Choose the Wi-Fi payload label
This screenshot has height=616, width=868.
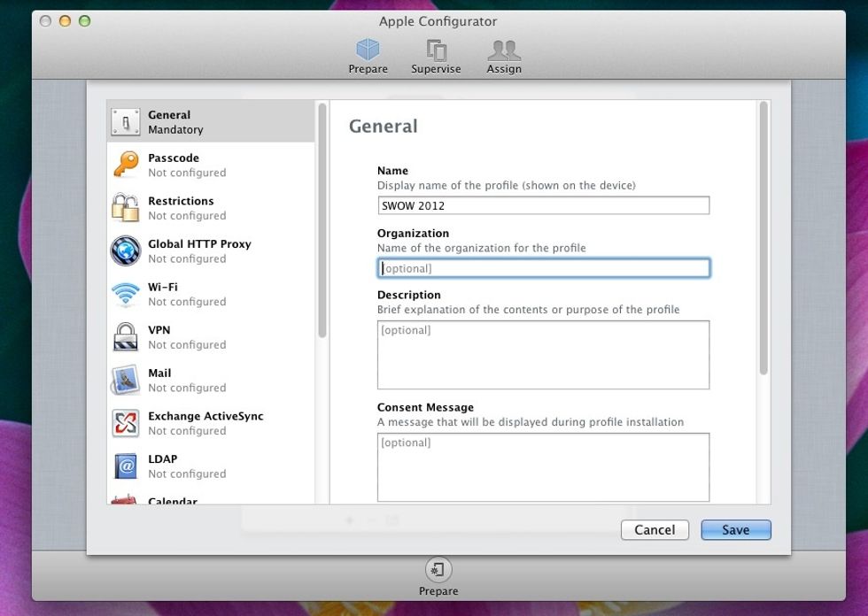click(x=163, y=287)
